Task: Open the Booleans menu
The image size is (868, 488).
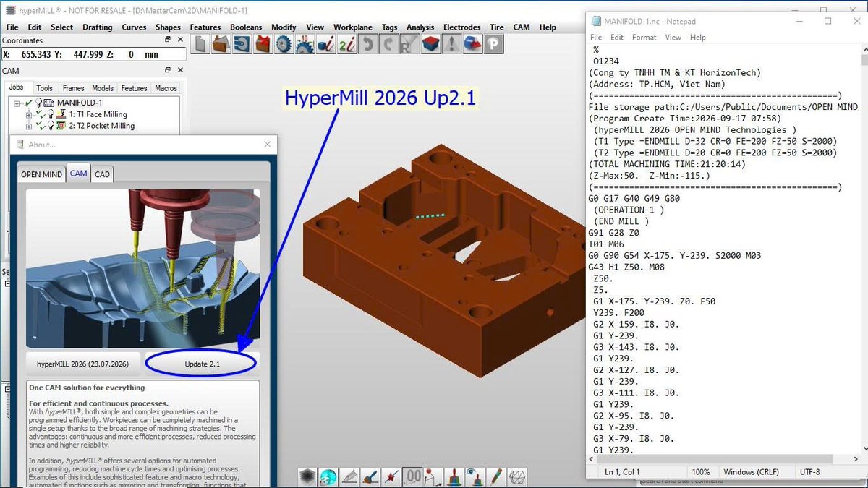Action: pos(246,27)
